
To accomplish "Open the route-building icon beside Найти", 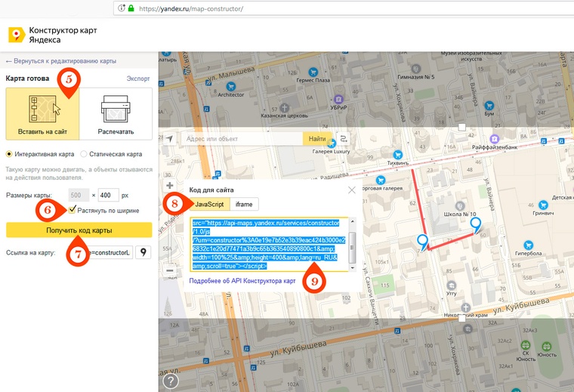I will pos(343,139).
